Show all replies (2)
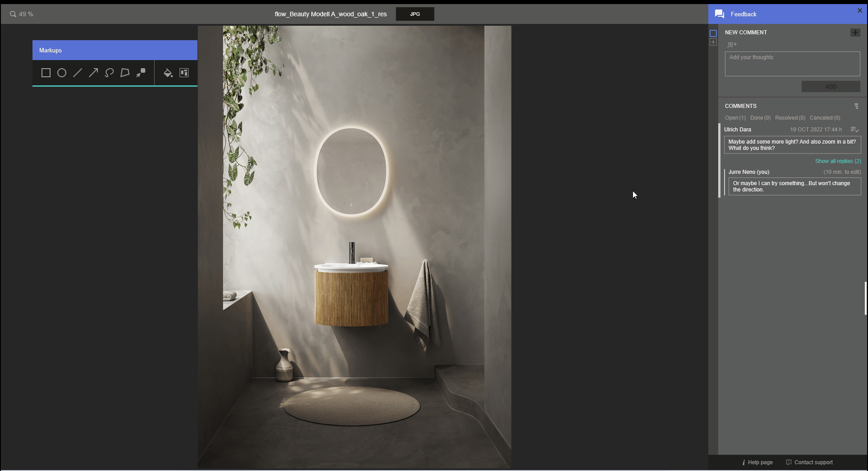 click(838, 161)
